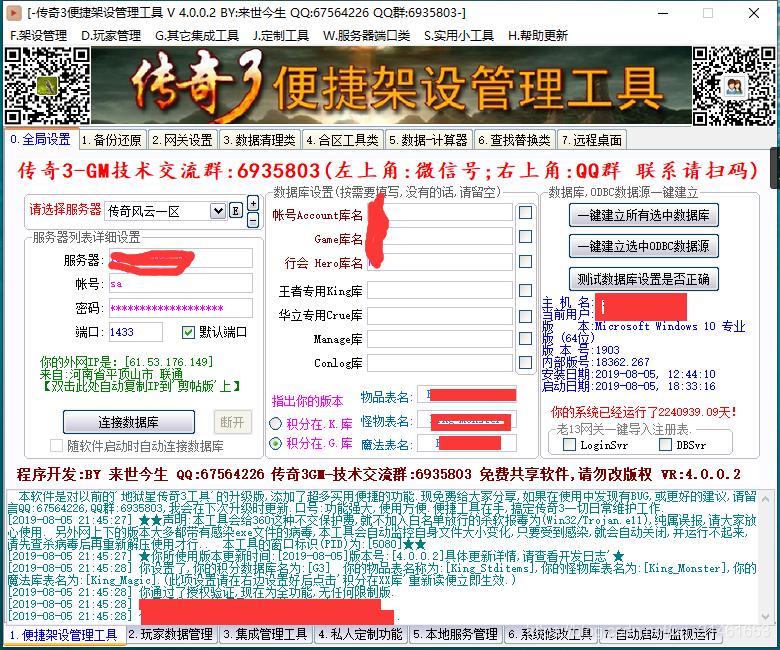Screen dimensions: 780x650
Task: Click the log scrollbar up arrow
Action: pos(766,498)
